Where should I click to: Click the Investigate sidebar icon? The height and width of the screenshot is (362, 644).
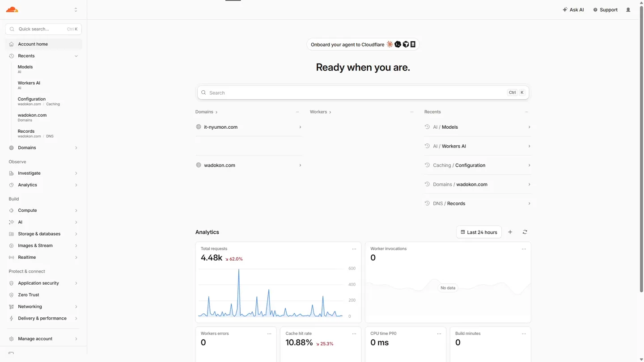pyautogui.click(x=12, y=173)
